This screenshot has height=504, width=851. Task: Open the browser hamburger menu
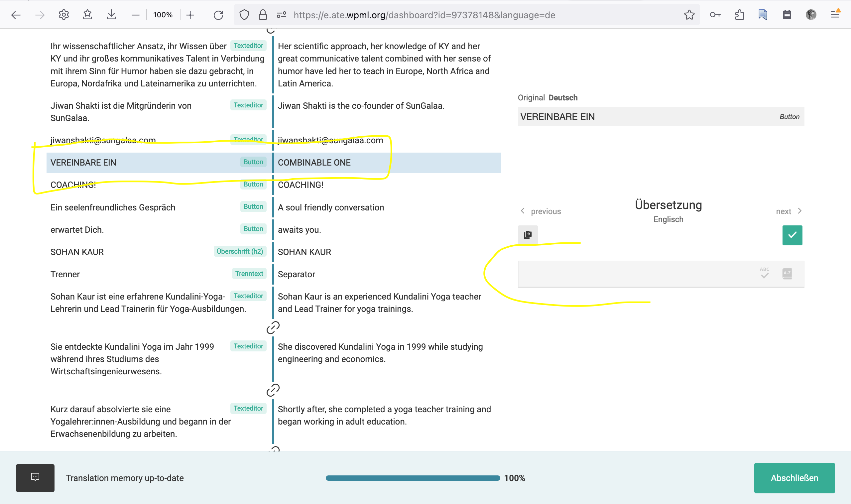pos(835,15)
